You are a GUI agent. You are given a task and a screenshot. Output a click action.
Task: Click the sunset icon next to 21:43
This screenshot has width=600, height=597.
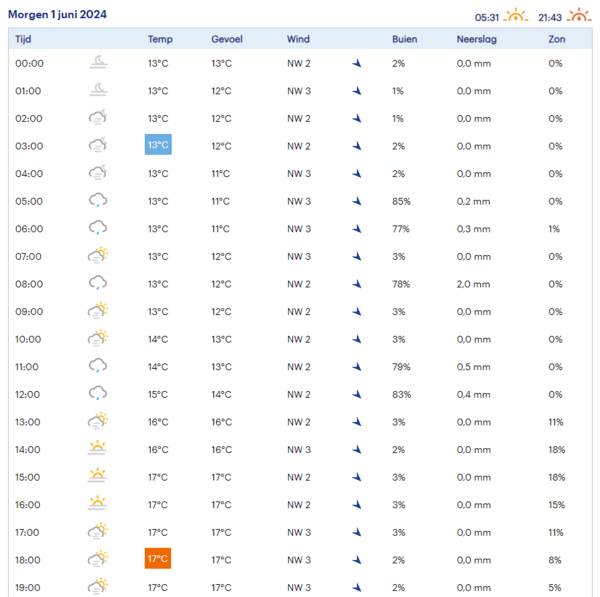click(x=579, y=15)
